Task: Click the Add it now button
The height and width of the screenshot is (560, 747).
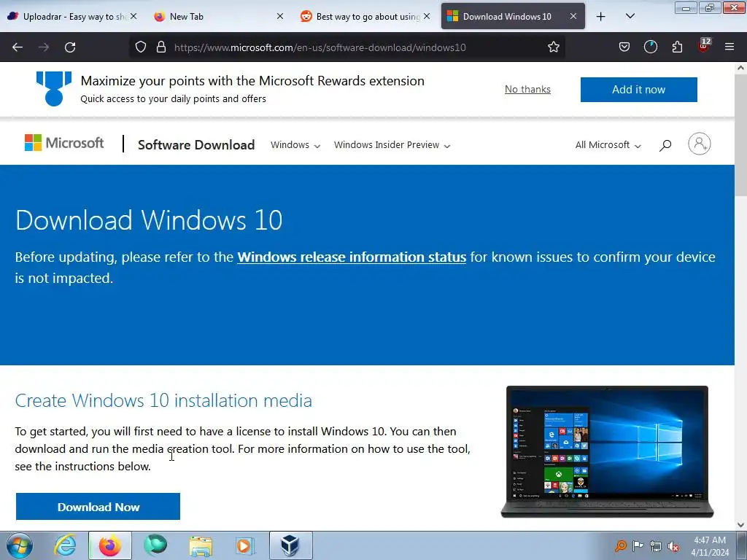Action: [x=638, y=90]
